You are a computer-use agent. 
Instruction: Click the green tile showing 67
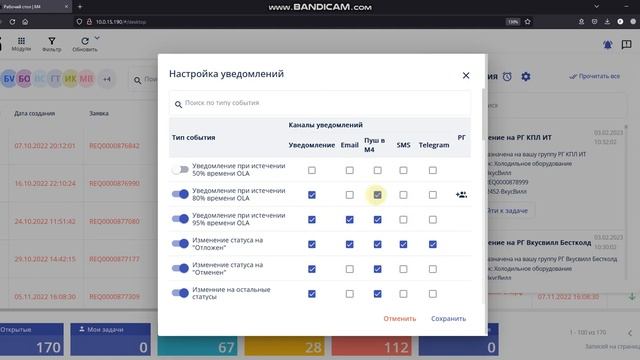tap(198, 345)
